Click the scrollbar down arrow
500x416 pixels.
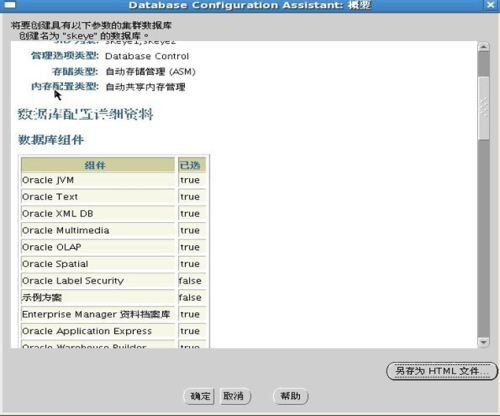(483, 342)
